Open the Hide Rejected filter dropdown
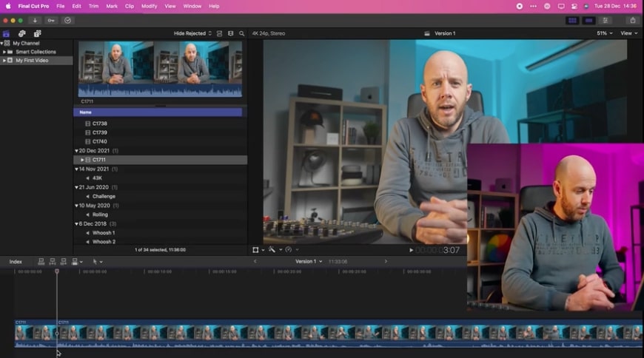The height and width of the screenshot is (358, 644). click(192, 33)
